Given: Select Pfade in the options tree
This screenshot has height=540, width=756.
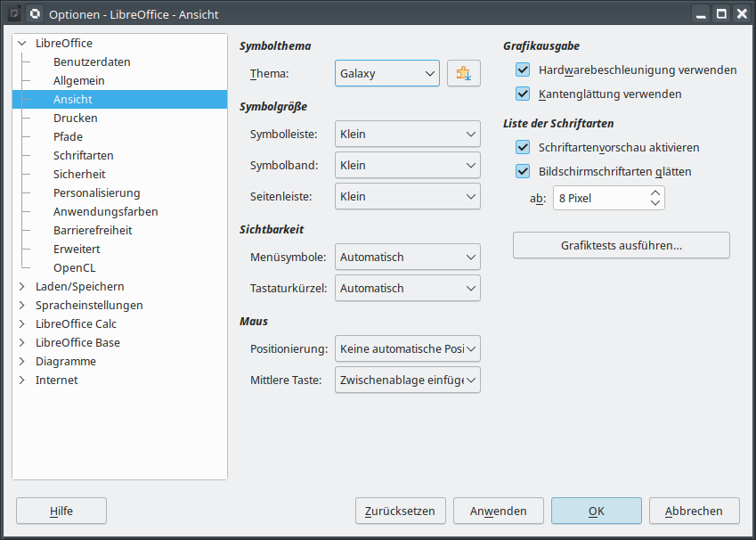Looking at the screenshot, I should (x=68, y=136).
